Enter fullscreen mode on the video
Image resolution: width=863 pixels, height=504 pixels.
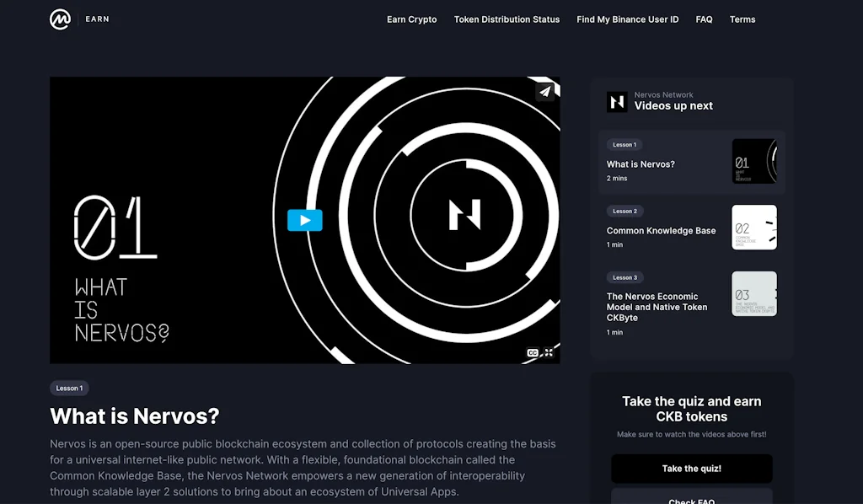[549, 353]
